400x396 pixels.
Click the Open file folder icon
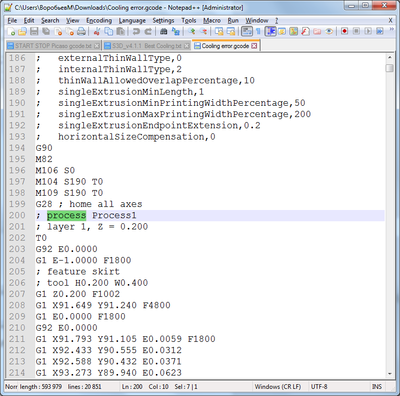coord(22,32)
